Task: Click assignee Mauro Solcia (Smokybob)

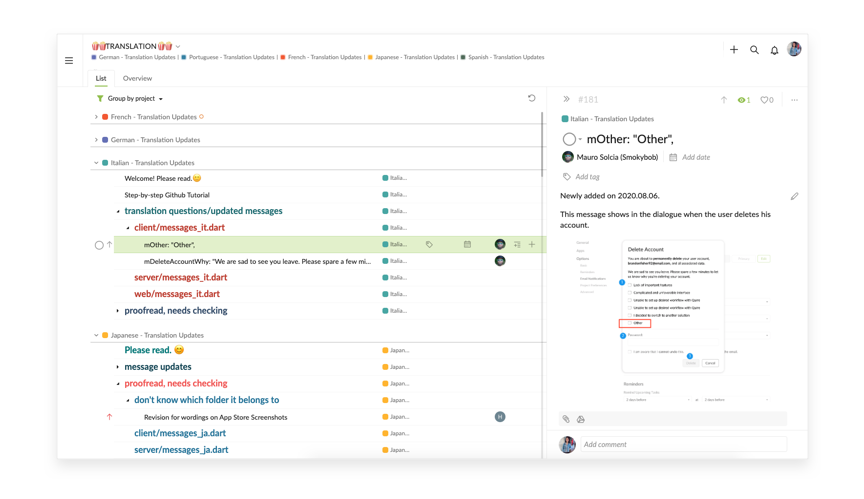Action: 610,157
